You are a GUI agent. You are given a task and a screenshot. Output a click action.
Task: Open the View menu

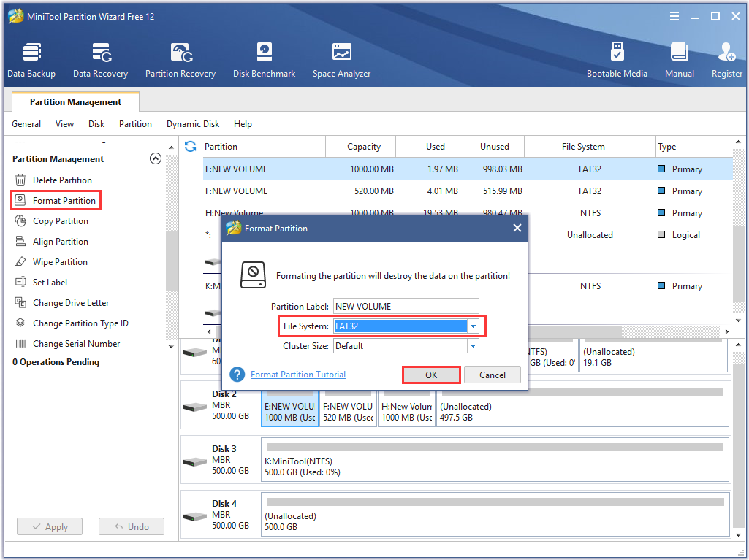click(64, 124)
